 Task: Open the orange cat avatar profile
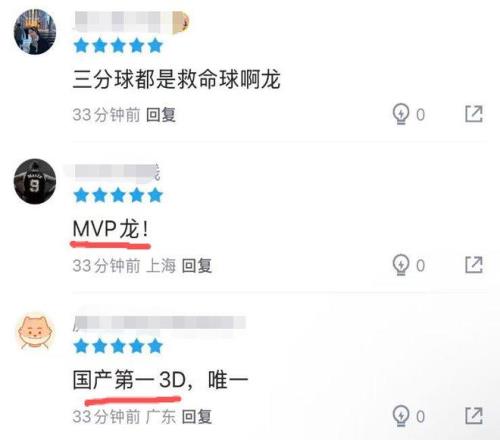pyautogui.click(x=35, y=332)
